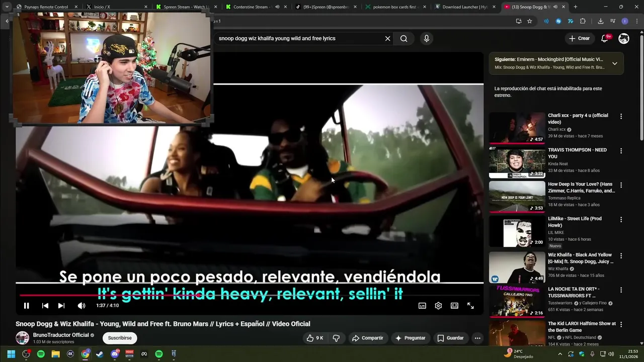Open TRAVIS THOMPSON - NEED YOU video title
Viewport: 644px width, 362px height.
577,153
